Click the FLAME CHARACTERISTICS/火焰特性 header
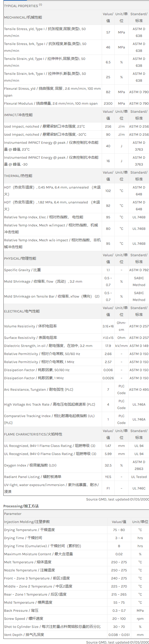Screen dimensions: 149x644 [33, 434]
